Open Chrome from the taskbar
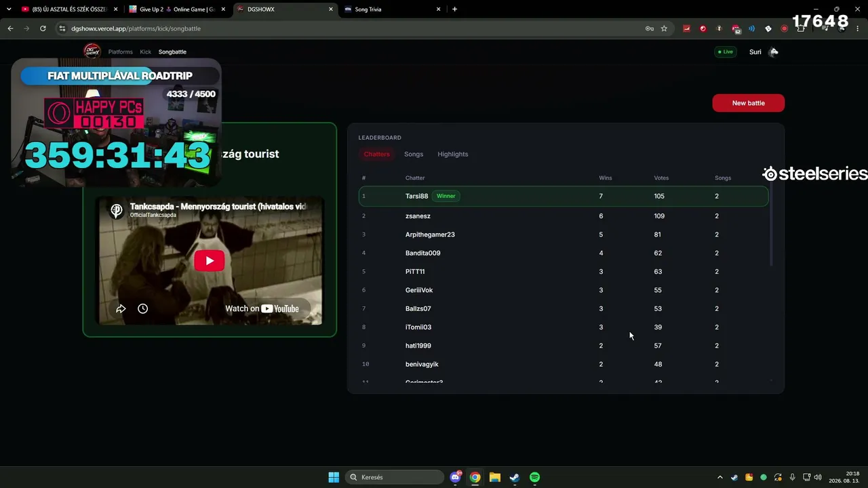Viewport: 868px width, 488px height. (475, 477)
